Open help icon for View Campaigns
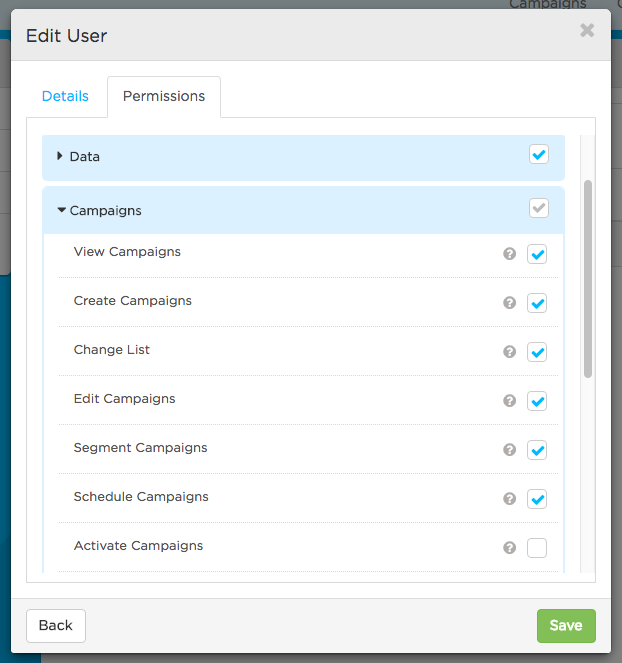Viewport: 622px width, 663px height. [510, 254]
